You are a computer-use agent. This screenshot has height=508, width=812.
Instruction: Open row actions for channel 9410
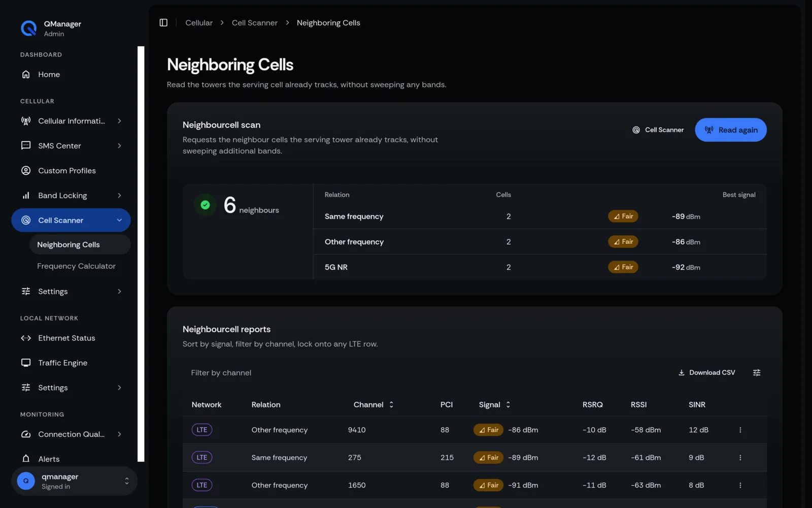click(x=740, y=430)
